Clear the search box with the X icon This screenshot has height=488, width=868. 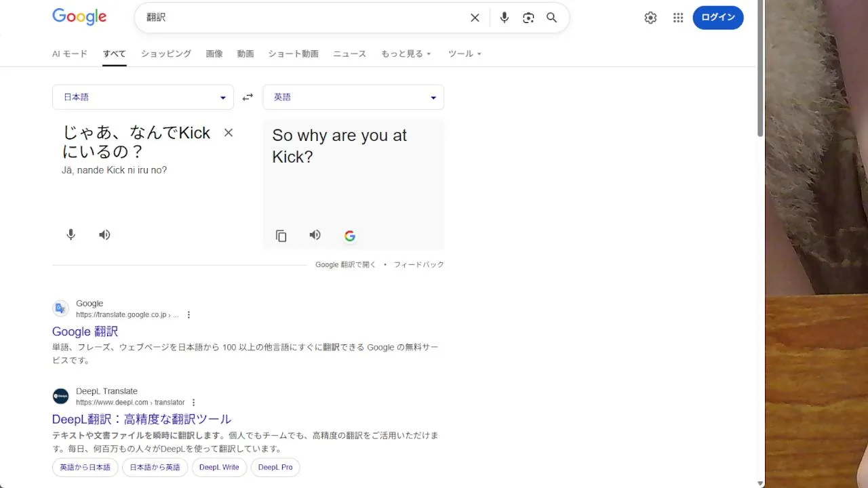coord(475,18)
